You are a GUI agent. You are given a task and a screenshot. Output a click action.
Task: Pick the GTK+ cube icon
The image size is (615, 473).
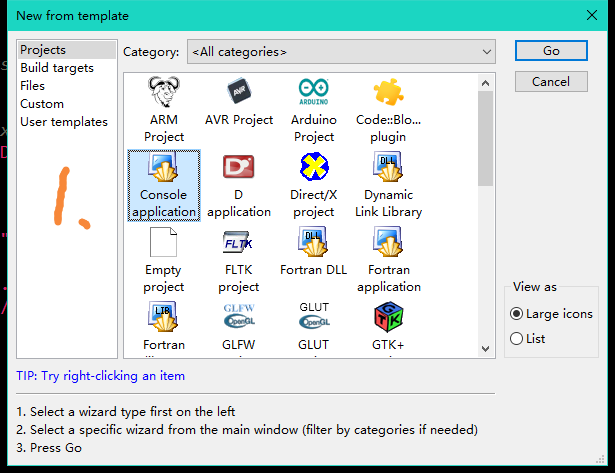388,317
